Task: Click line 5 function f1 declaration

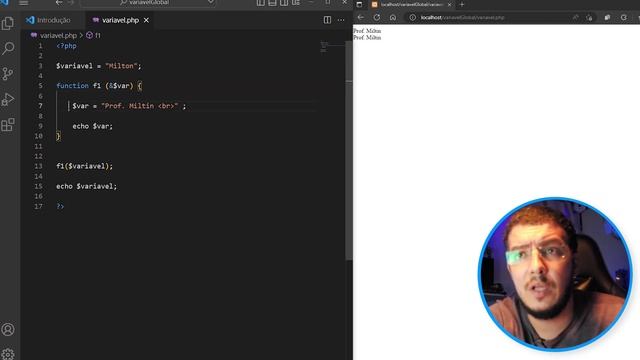Action: [x=99, y=86]
